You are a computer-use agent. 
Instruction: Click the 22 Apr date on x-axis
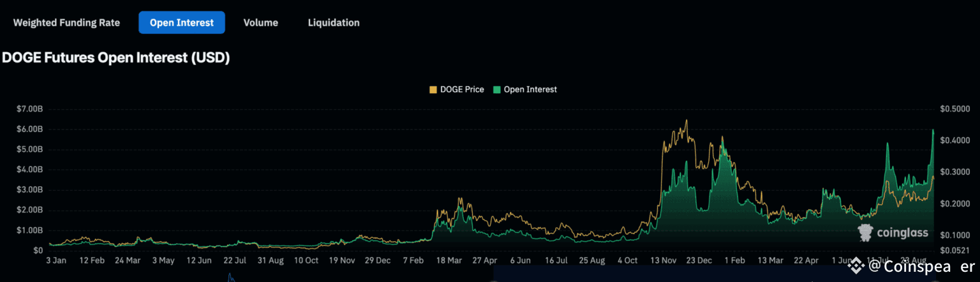(807, 261)
